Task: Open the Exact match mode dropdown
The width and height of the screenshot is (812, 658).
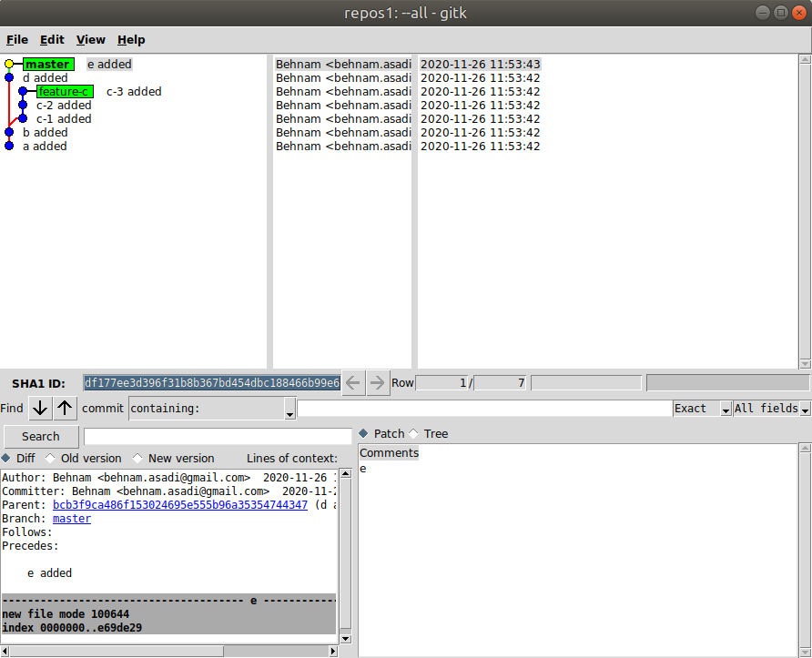Action: tap(702, 409)
